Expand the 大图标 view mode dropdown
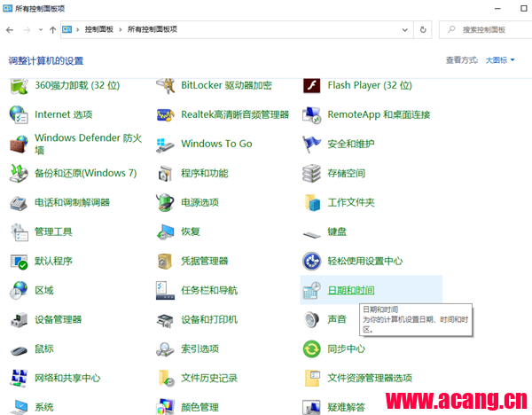This screenshot has height=415, width=532. [500, 60]
